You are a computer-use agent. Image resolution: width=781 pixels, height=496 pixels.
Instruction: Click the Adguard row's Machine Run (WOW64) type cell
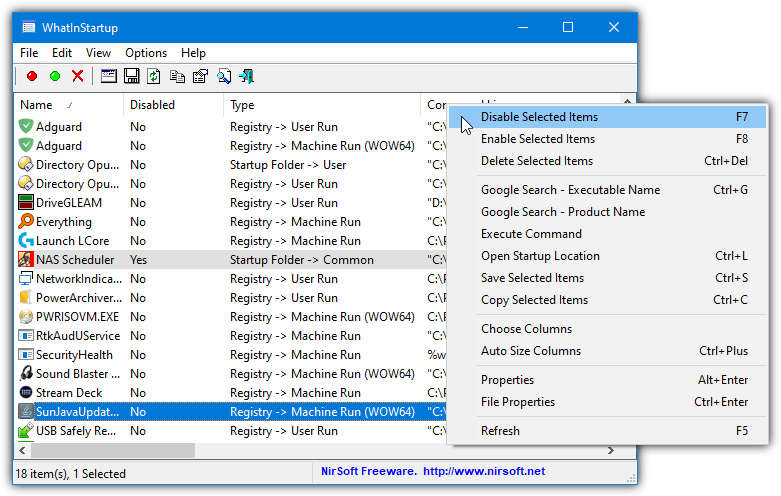(322, 145)
